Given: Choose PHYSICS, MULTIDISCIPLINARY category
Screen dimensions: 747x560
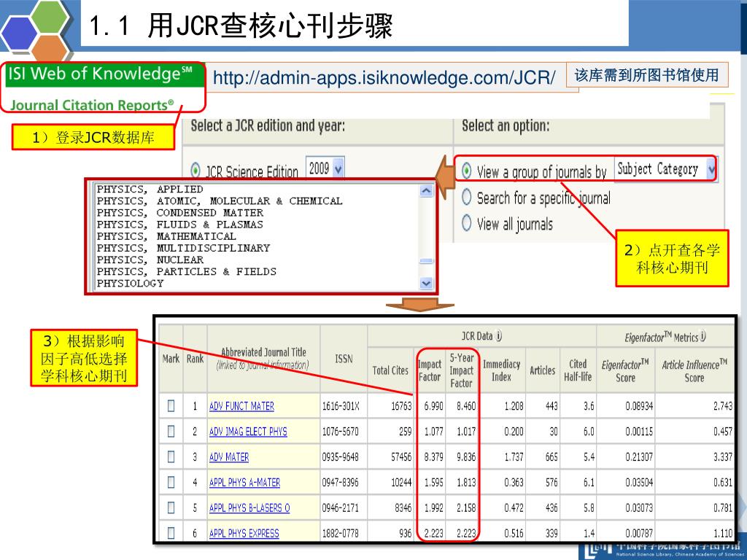Looking at the screenshot, I should point(183,248).
